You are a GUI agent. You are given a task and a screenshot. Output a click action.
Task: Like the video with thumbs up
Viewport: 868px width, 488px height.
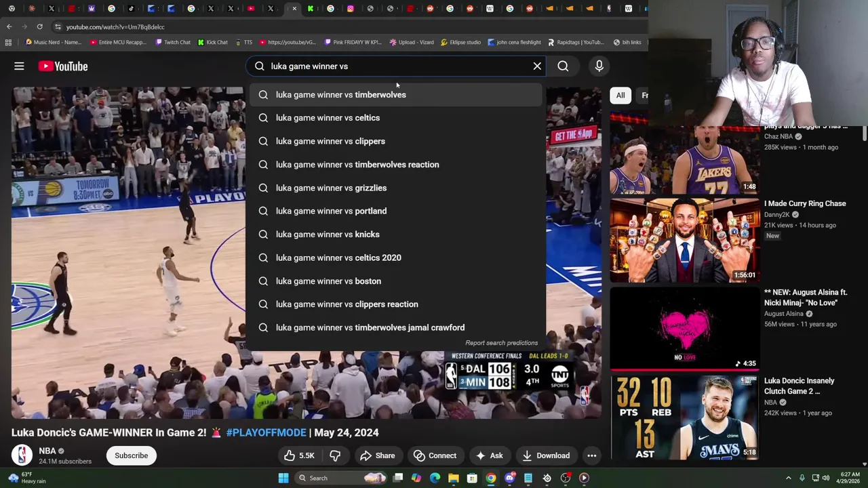(299, 455)
